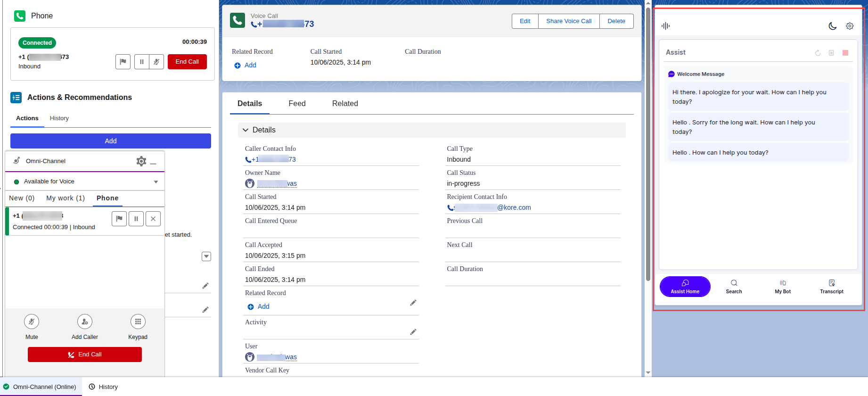868x396 pixels.
Task: Open Assist panel settings gear
Action: pos(850,26)
